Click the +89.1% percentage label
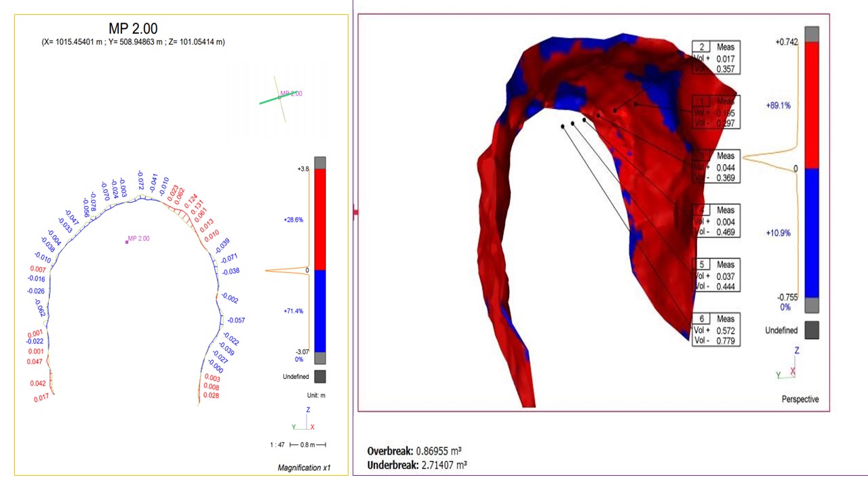The width and height of the screenshot is (868, 488). (x=778, y=106)
